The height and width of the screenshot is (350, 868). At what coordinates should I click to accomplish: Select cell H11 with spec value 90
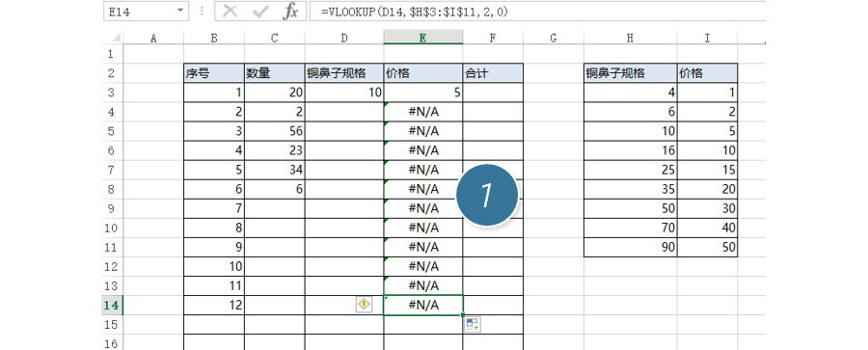(x=630, y=247)
